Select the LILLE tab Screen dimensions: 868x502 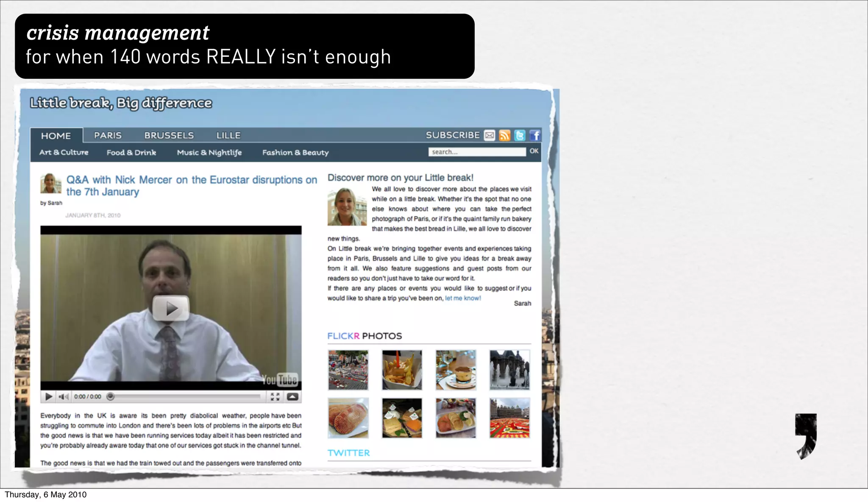click(x=228, y=136)
